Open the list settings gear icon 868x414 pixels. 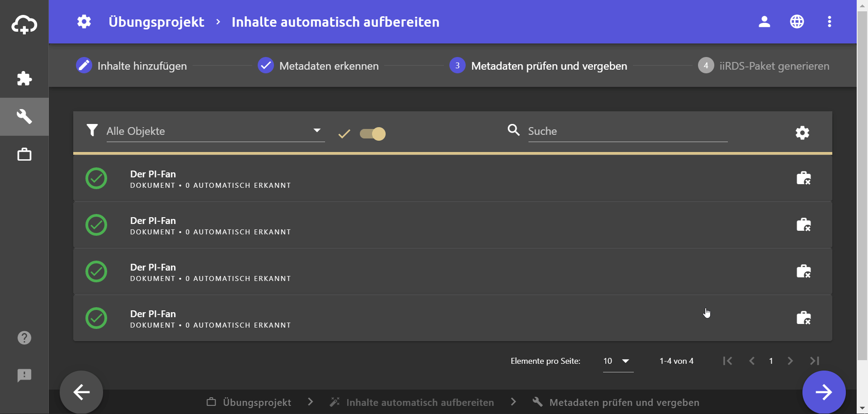tap(802, 133)
